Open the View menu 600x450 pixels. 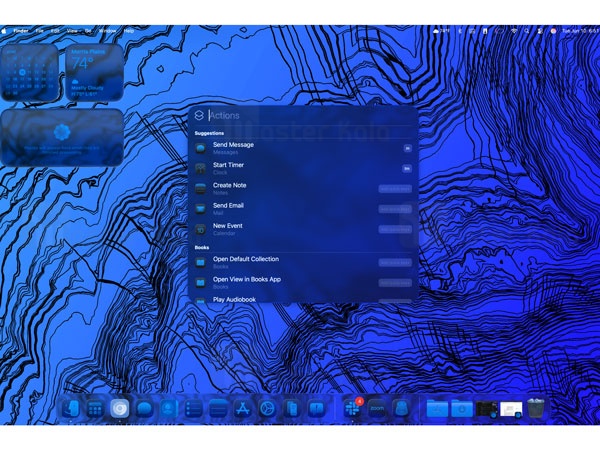(x=72, y=31)
